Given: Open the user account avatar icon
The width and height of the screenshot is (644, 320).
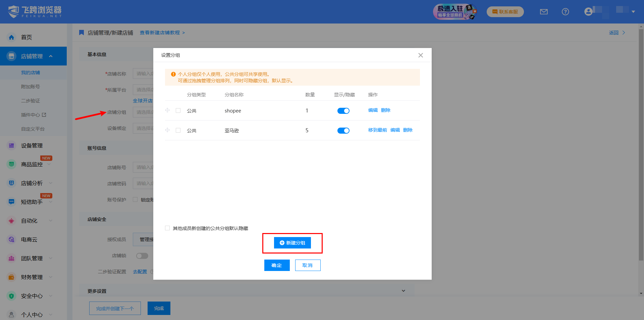Looking at the screenshot, I should [x=588, y=12].
